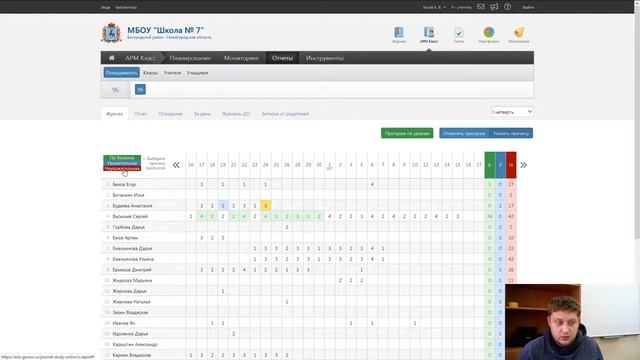Image resolution: width=640 pixels, height=360 pixels.
Task: Select the Классы submenu item
Action: 150,73
